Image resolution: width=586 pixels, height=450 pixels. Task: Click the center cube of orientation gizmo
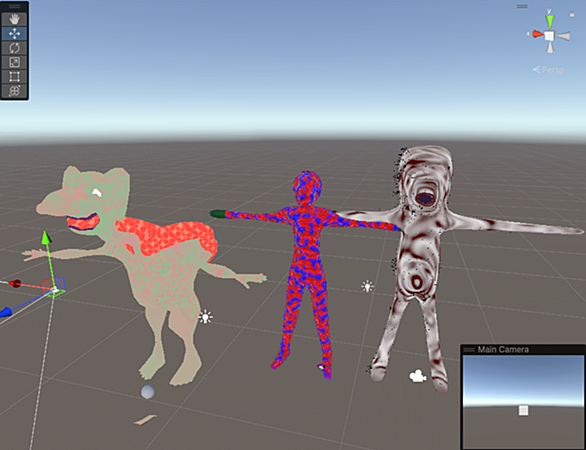tap(549, 36)
